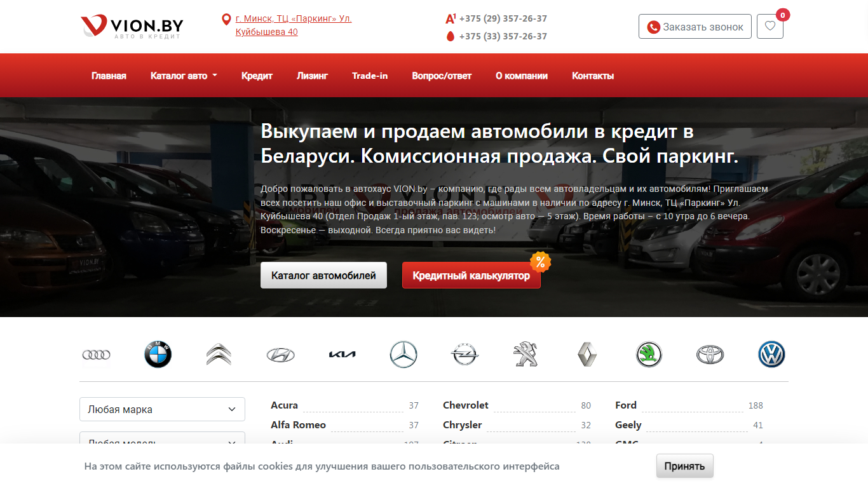This screenshot has height=488, width=868.
Task: Click the Каталог автомобилей button
Action: [x=323, y=275]
